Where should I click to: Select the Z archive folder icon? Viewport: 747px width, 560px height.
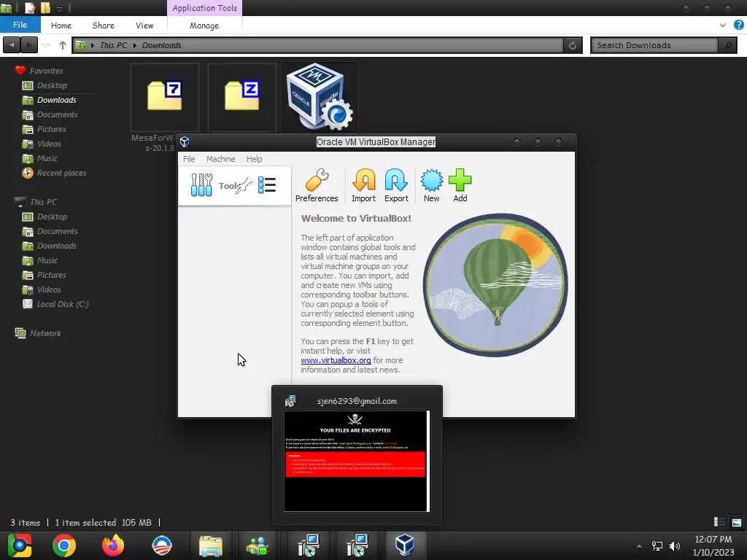click(242, 97)
